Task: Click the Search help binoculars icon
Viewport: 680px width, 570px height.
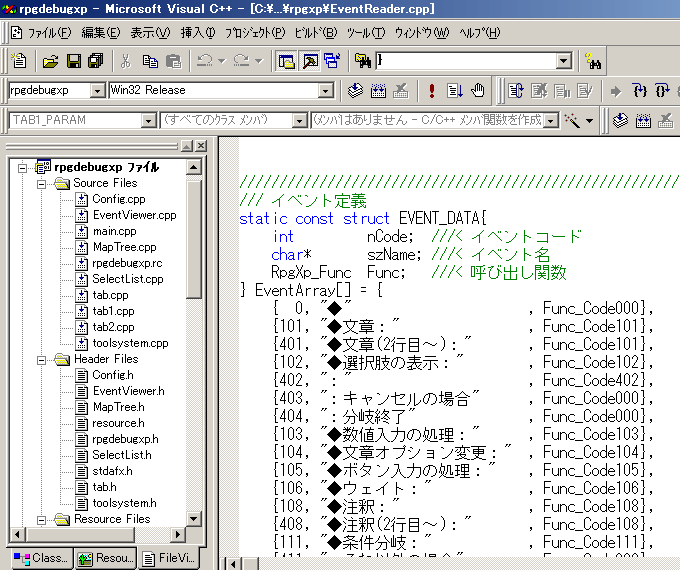Action: pos(592,61)
